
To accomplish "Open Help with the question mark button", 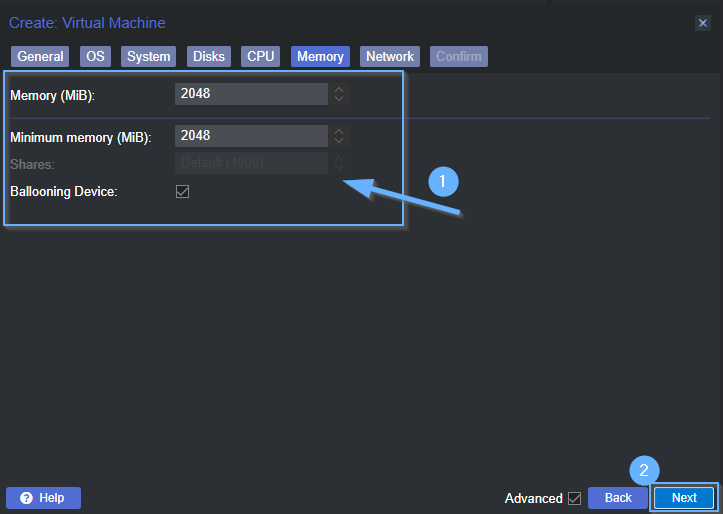I will [43, 498].
